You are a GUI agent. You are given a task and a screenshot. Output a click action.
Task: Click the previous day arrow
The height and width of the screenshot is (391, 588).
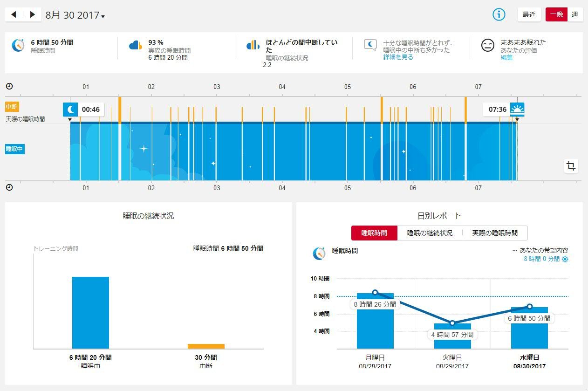click(x=14, y=14)
